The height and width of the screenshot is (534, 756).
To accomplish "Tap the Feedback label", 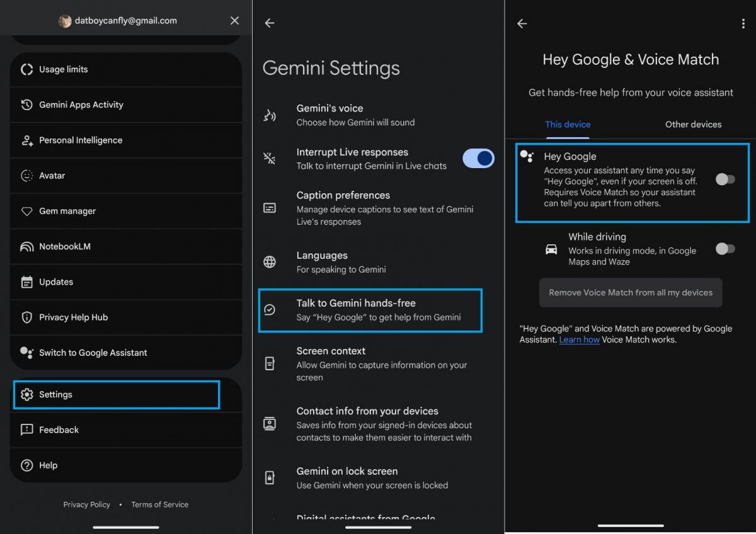I will coord(59,430).
